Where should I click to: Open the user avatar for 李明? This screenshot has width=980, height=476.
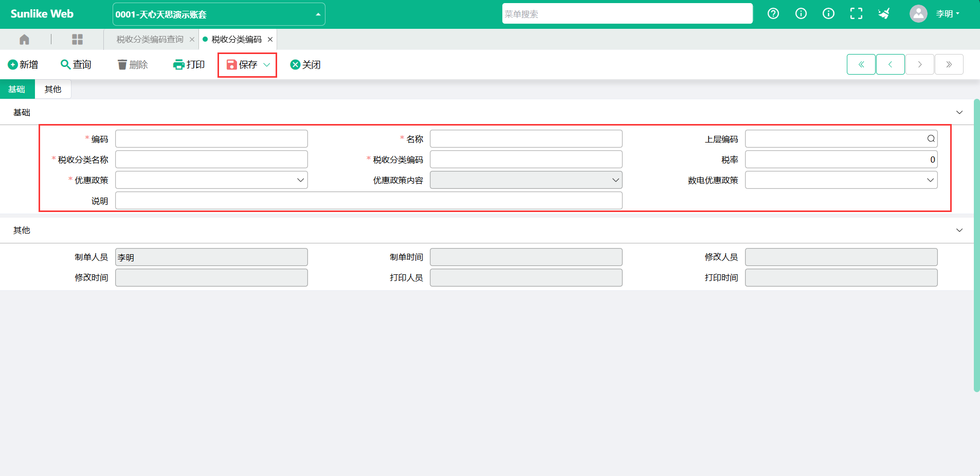[x=918, y=14]
